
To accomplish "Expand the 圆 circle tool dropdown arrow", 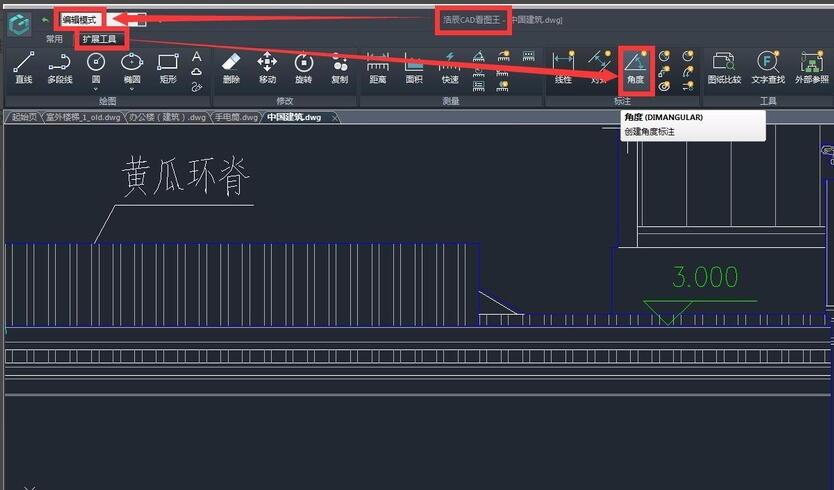I will [96, 88].
